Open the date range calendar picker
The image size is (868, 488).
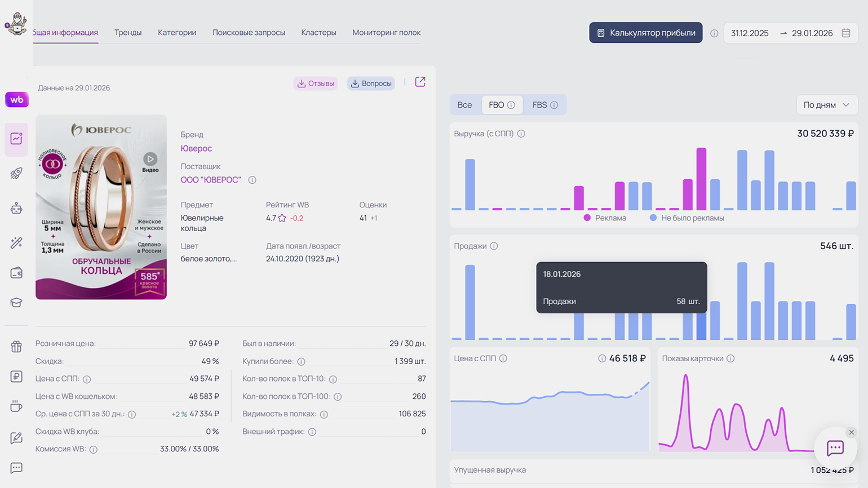(x=845, y=33)
